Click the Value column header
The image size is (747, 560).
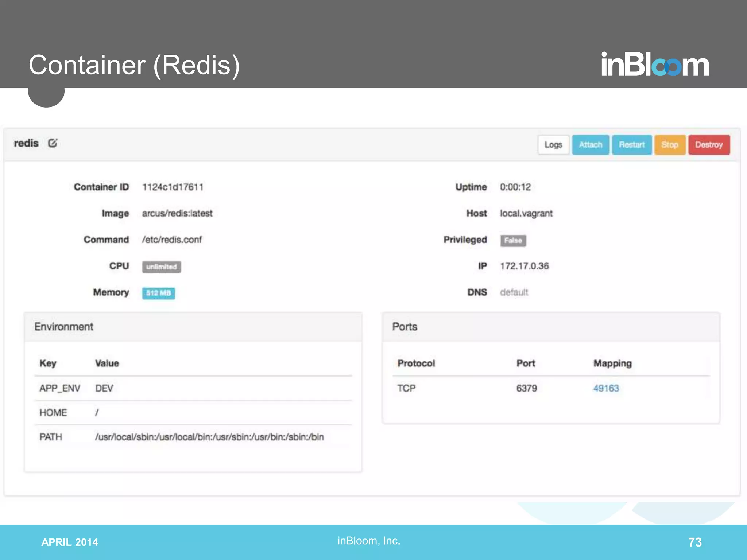tap(107, 363)
